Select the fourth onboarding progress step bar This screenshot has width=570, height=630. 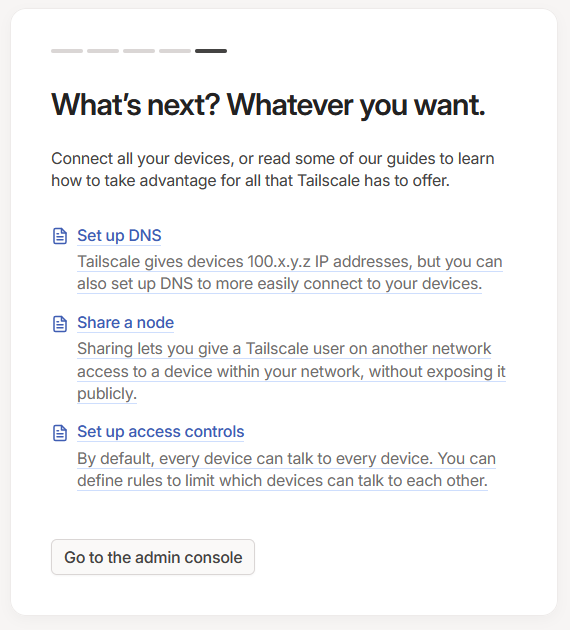pos(175,51)
